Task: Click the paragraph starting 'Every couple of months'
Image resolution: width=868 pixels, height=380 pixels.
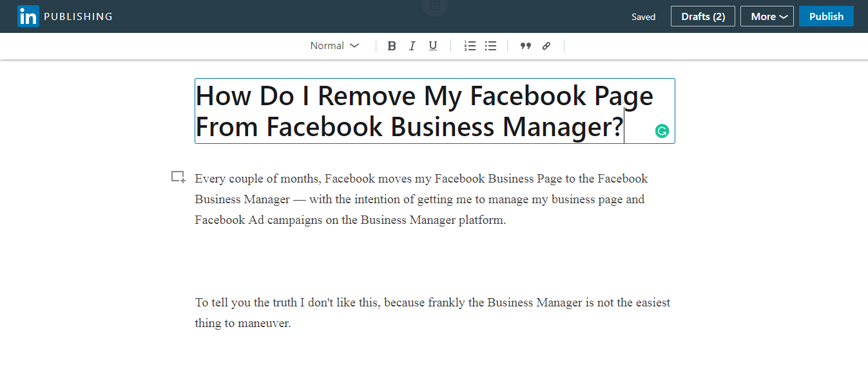Action: [x=421, y=199]
